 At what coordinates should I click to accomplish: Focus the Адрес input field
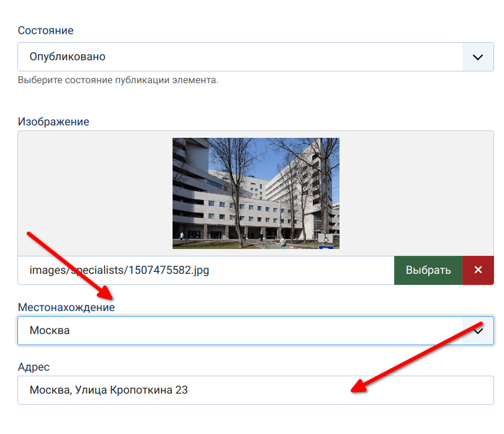(255, 390)
